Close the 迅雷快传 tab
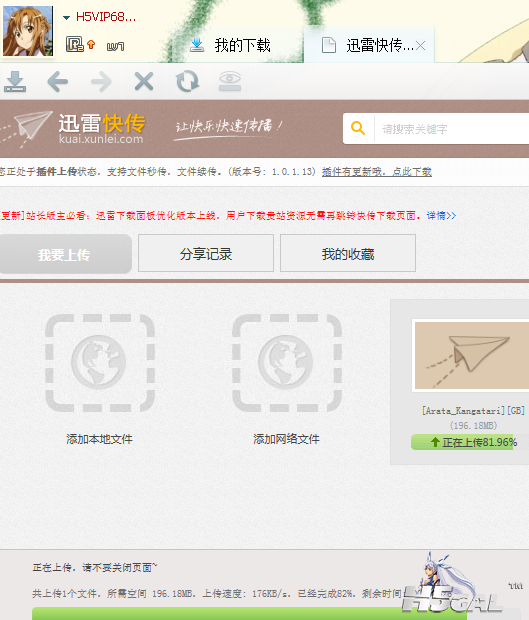 click(421, 46)
